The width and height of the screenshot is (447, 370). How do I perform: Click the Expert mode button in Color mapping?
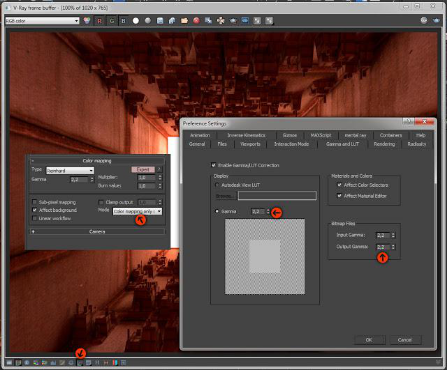143,170
